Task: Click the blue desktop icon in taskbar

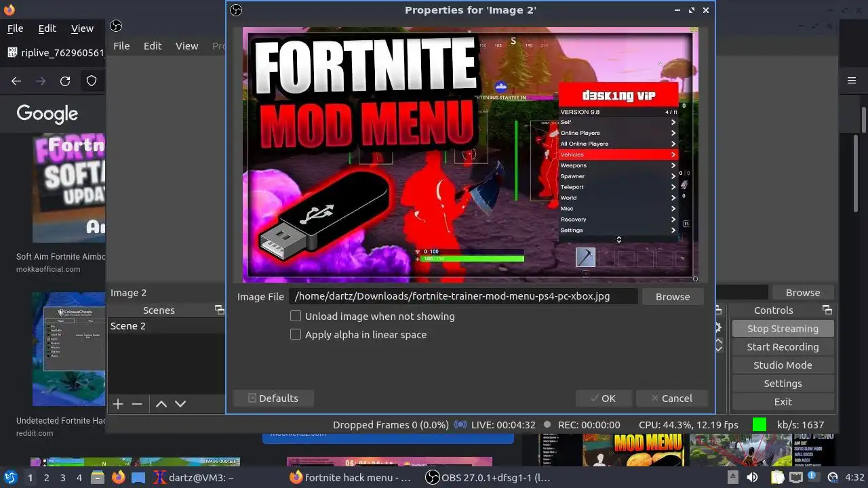Action: click(x=138, y=477)
